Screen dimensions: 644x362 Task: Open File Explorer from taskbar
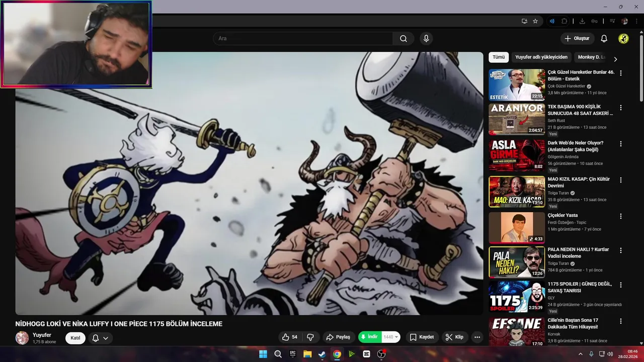click(307, 354)
